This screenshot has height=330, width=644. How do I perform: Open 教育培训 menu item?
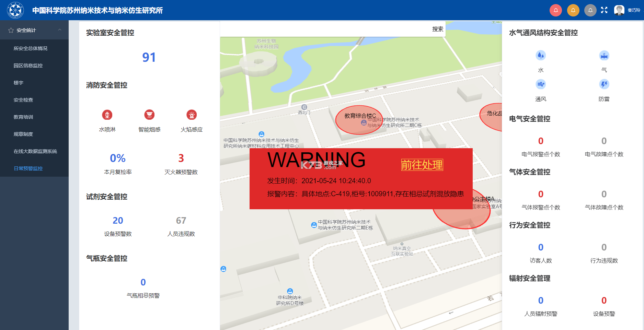pos(34,117)
